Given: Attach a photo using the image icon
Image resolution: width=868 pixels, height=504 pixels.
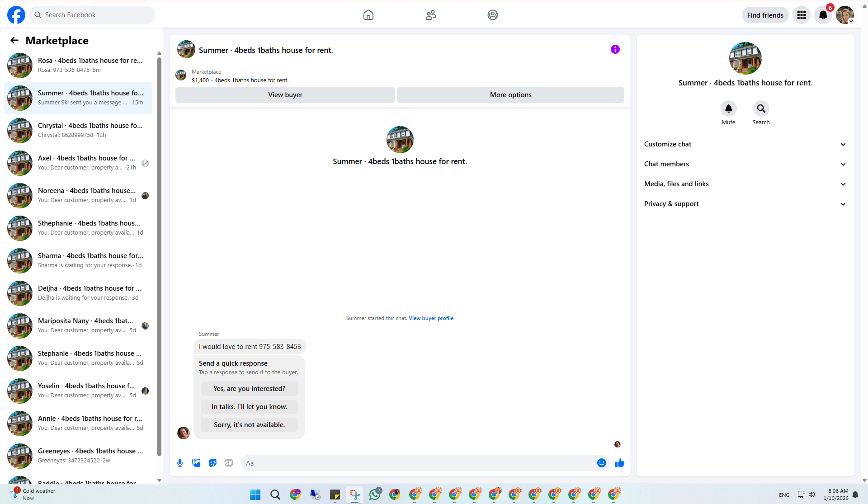Looking at the screenshot, I should pyautogui.click(x=196, y=463).
